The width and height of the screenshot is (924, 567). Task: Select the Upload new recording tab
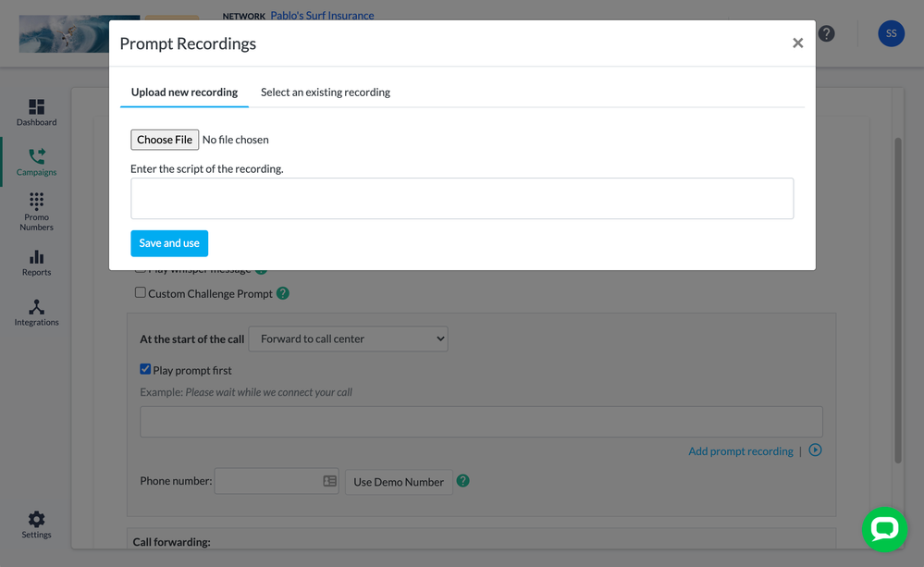point(184,92)
